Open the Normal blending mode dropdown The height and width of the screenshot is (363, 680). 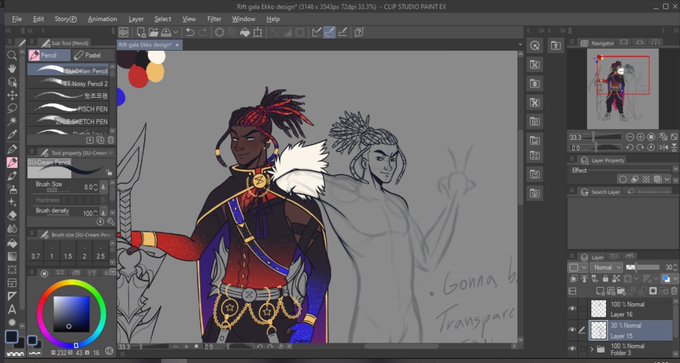coord(606,267)
